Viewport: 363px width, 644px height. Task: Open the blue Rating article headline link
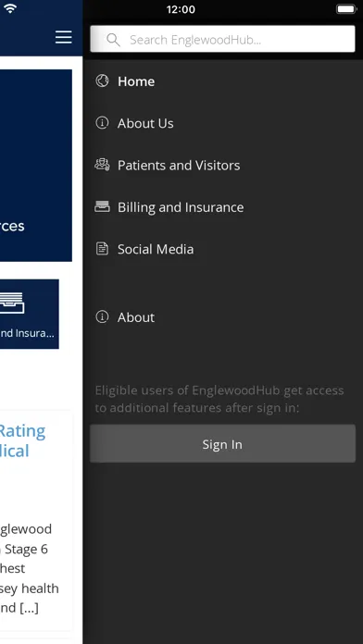pos(22,441)
